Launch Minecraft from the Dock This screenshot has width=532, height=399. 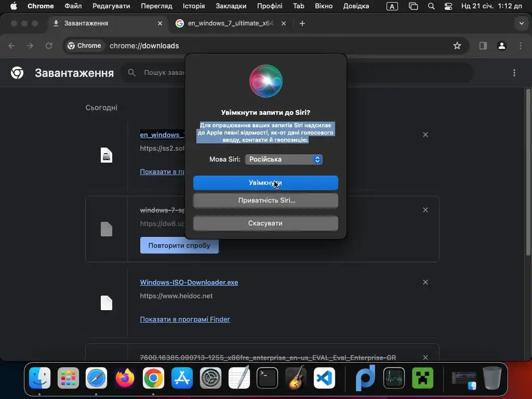[x=422, y=378]
